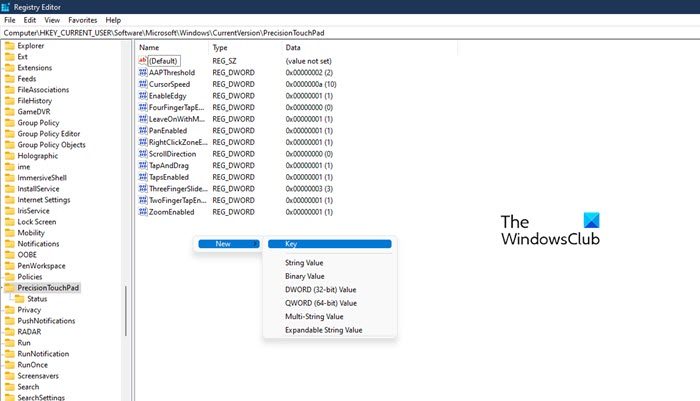Screen dimensions: 700x401
Task: Select the RightClickZoneE... value name
Action: point(178,142)
